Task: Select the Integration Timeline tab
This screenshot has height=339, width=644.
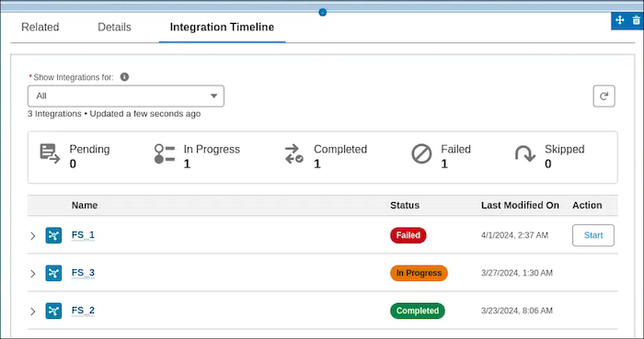Action: 222,27
